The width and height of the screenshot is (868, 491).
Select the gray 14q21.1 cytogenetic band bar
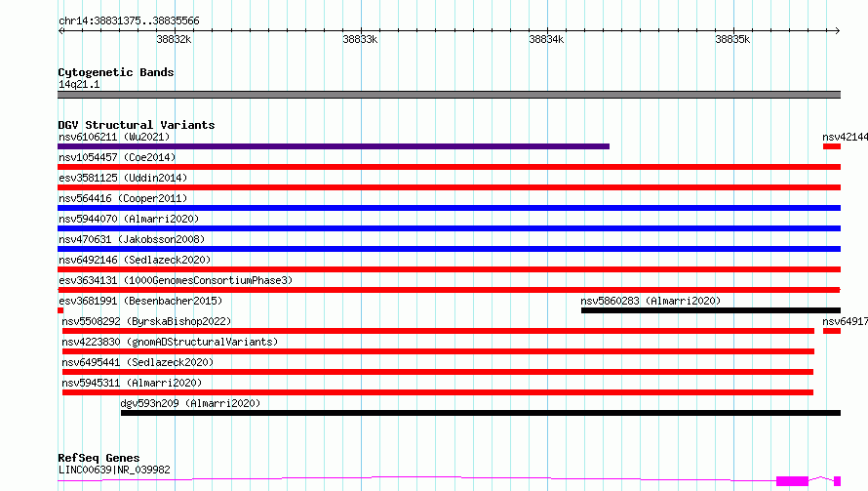coord(449,95)
